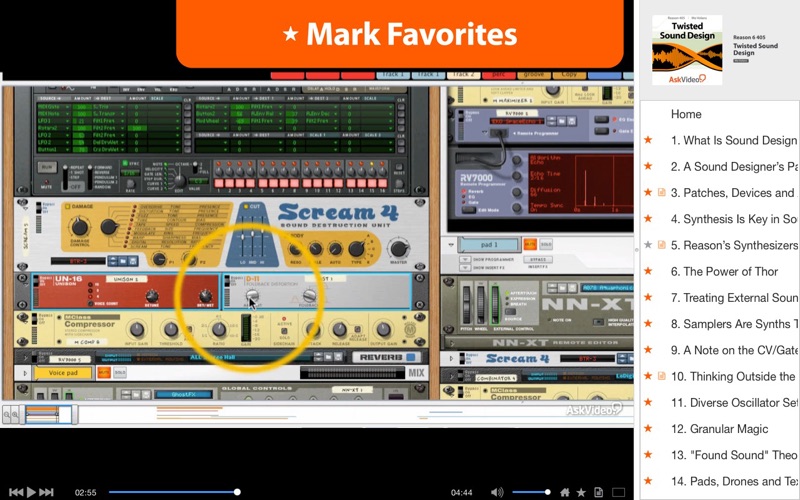The image size is (800, 500).
Task: Expand Show Insert FX under pad 1
Action: pos(465,267)
